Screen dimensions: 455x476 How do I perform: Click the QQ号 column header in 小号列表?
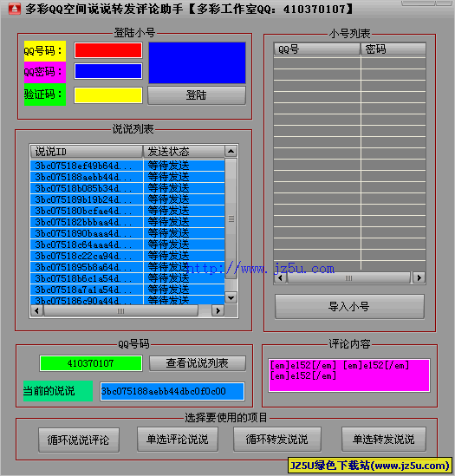317,49
